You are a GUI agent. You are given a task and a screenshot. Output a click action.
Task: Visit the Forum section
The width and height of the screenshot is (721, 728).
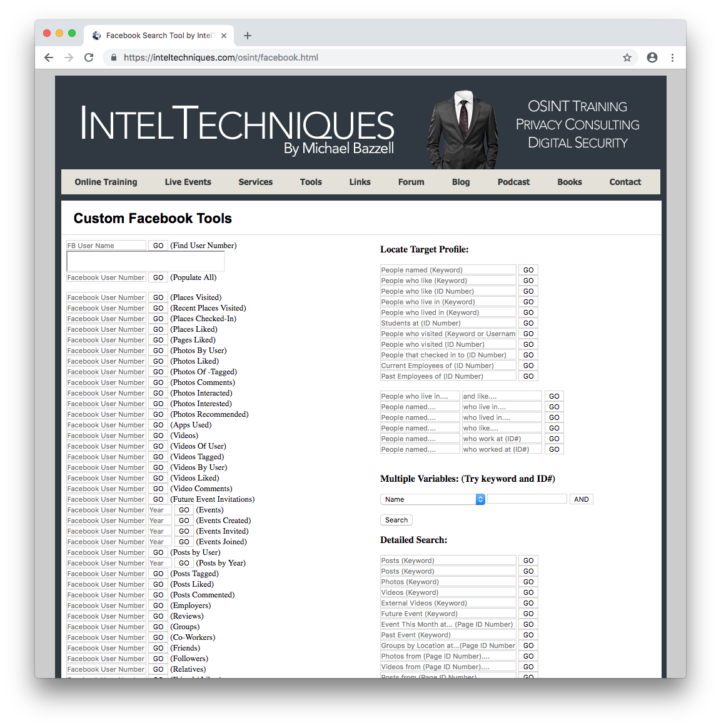[411, 182]
